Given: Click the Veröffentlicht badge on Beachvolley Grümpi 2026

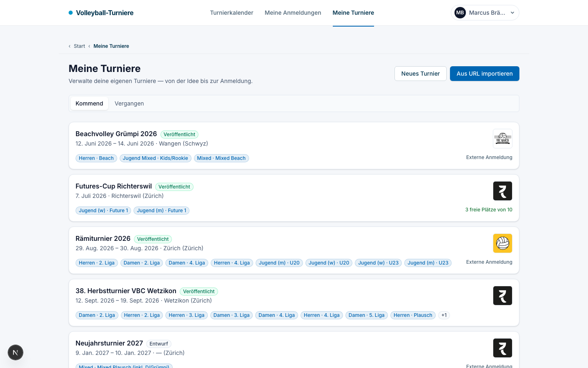Looking at the screenshot, I should click(x=179, y=135).
